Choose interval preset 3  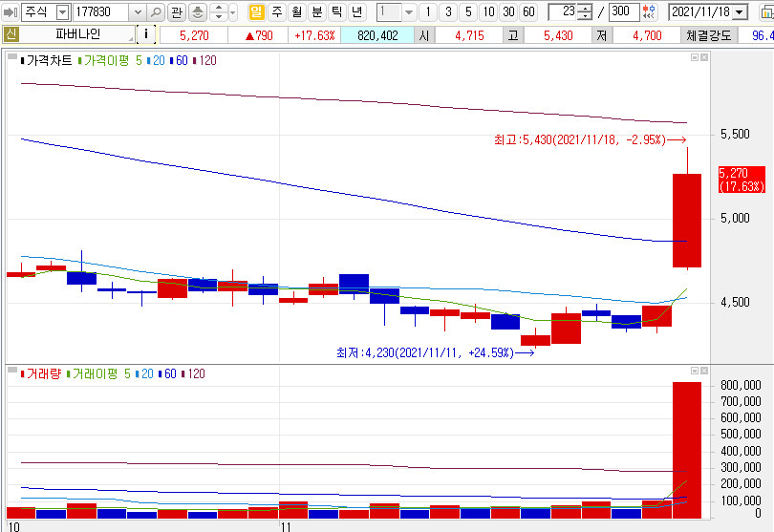(448, 11)
